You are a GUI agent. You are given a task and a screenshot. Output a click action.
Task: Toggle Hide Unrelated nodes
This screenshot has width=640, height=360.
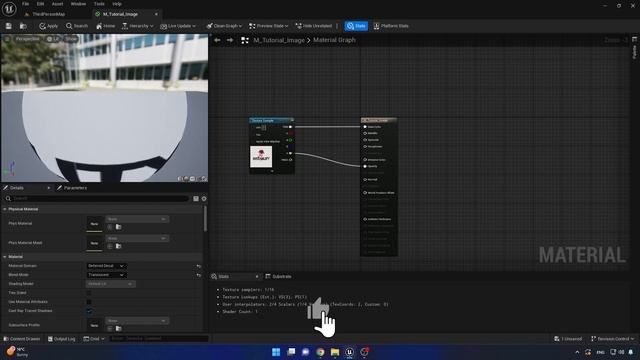click(313, 26)
